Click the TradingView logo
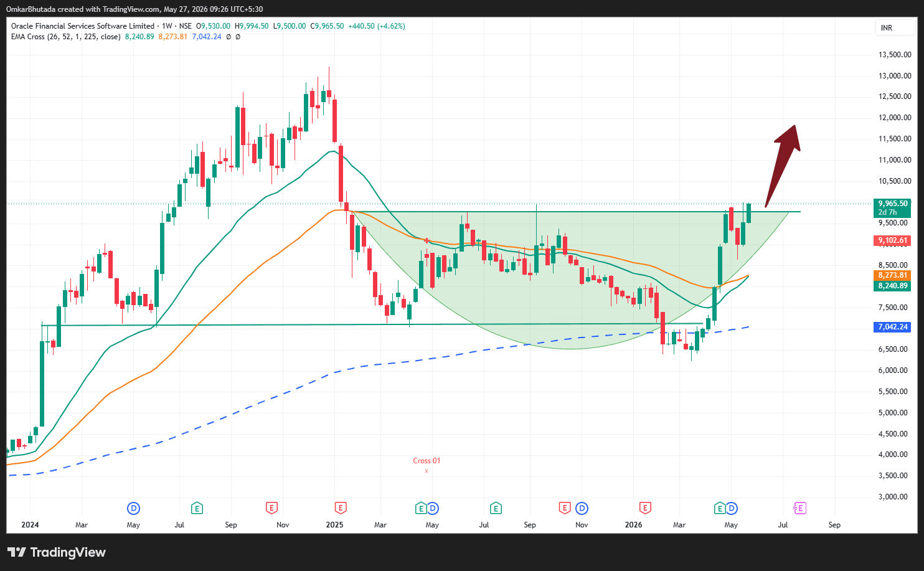The width and height of the screenshot is (924, 571). (57, 552)
